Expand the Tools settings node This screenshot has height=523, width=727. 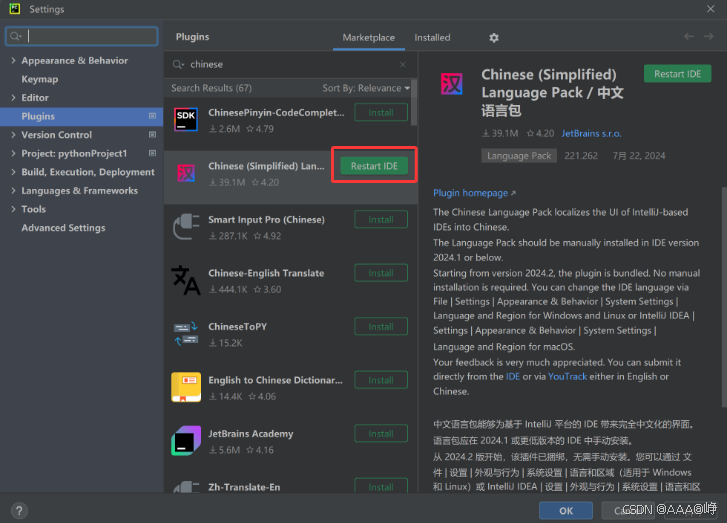click(x=13, y=209)
